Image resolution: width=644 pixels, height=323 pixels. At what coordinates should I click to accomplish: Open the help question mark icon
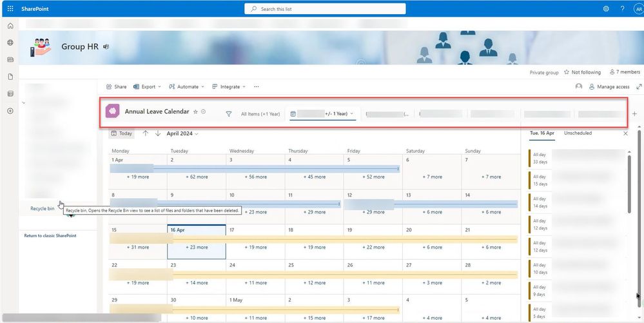click(622, 8)
